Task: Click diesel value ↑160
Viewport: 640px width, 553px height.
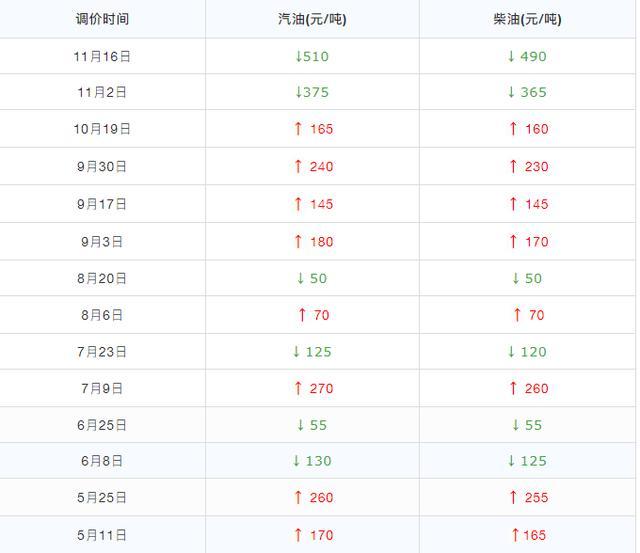Action: tap(529, 129)
